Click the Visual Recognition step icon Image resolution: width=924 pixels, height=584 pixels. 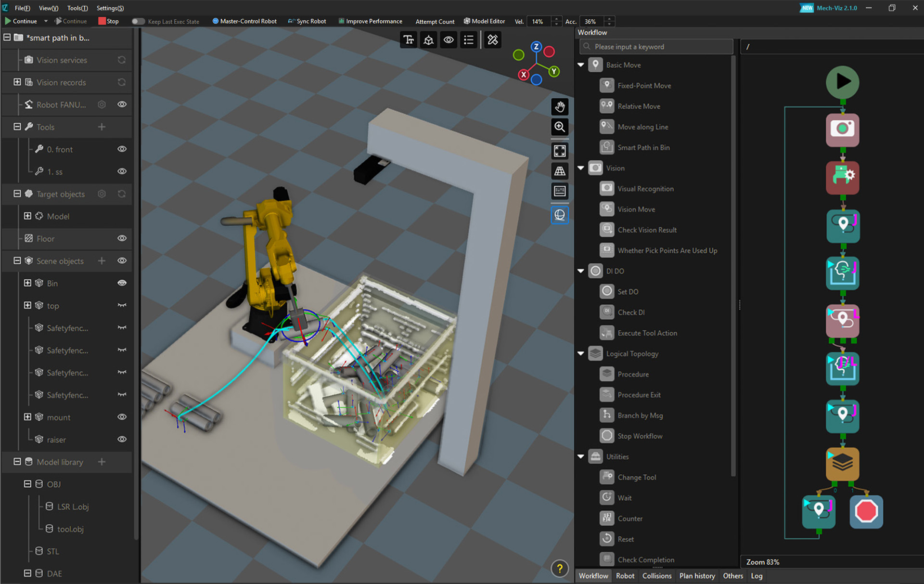click(607, 189)
